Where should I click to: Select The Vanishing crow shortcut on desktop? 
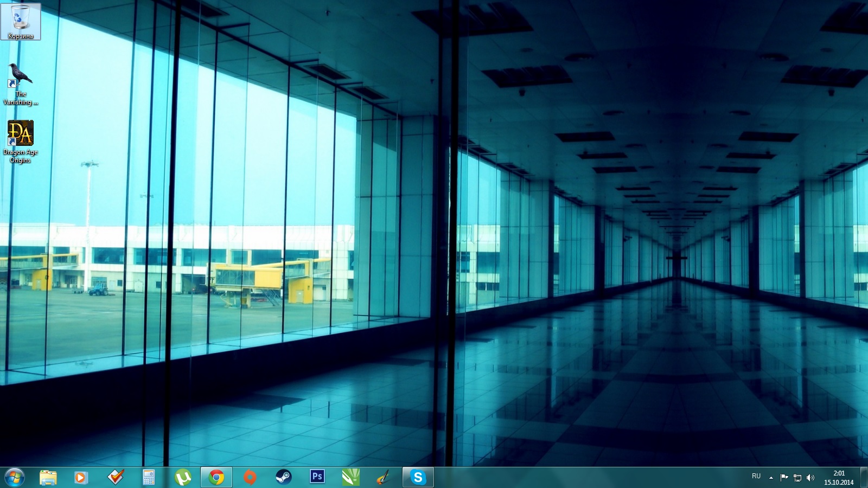[x=21, y=82]
